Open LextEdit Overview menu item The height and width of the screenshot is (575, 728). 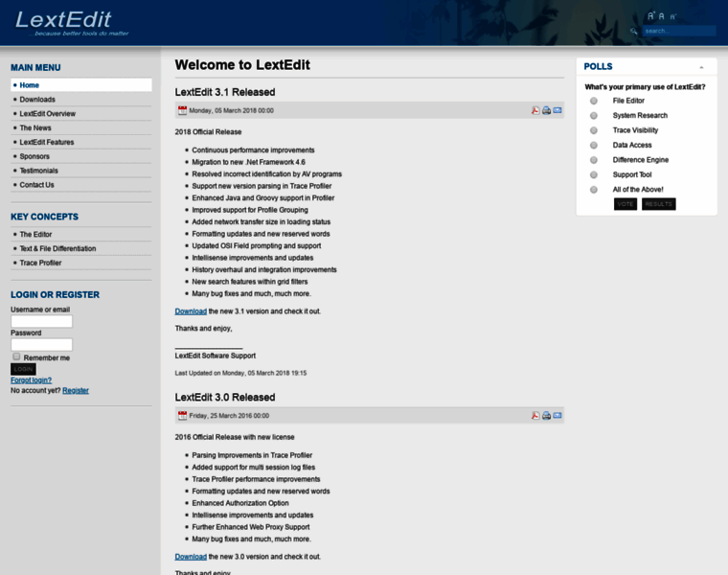click(81, 114)
